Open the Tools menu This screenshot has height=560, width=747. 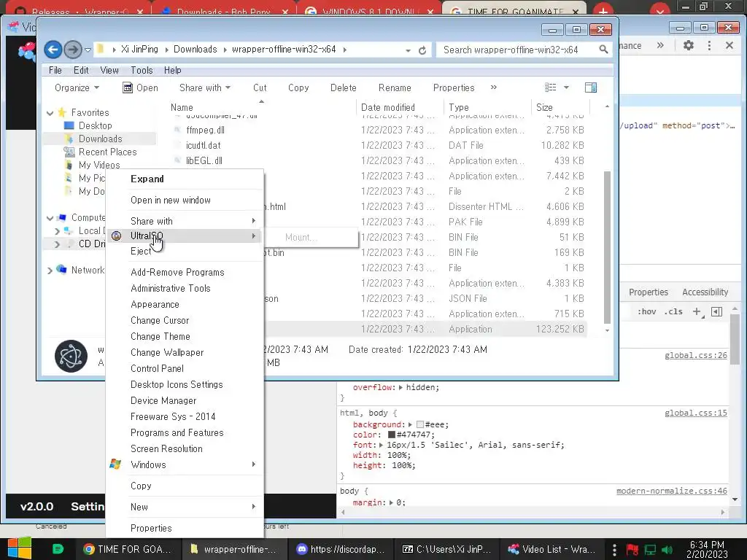pos(142,71)
